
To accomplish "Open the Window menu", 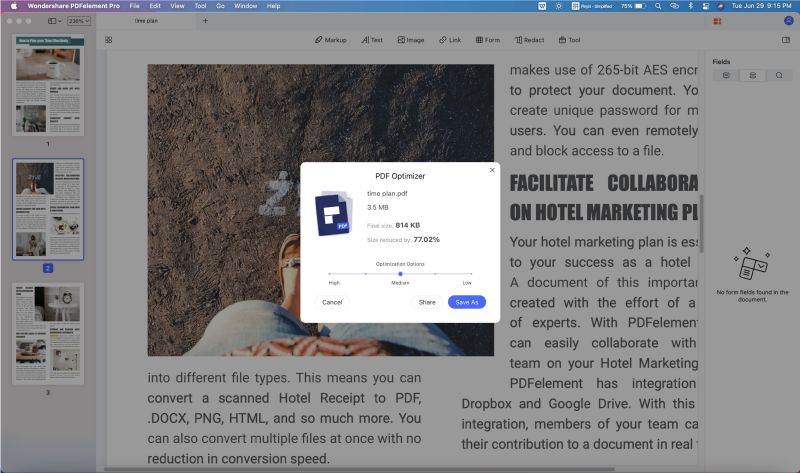I will pyautogui.click(x=245, y=6).
